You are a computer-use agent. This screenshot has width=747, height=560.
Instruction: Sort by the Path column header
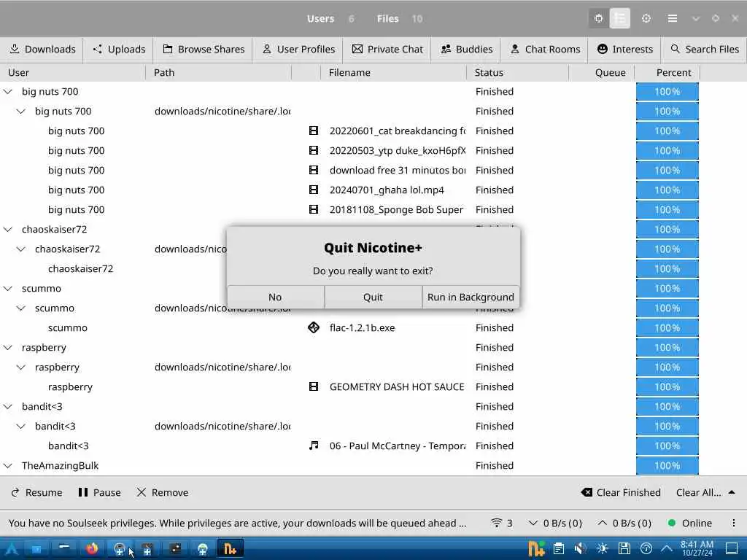pos(219,72)
